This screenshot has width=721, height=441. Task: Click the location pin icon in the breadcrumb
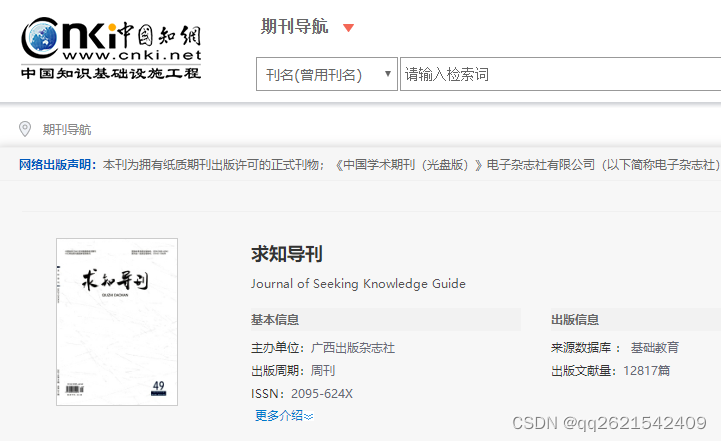tap(25, 129)
